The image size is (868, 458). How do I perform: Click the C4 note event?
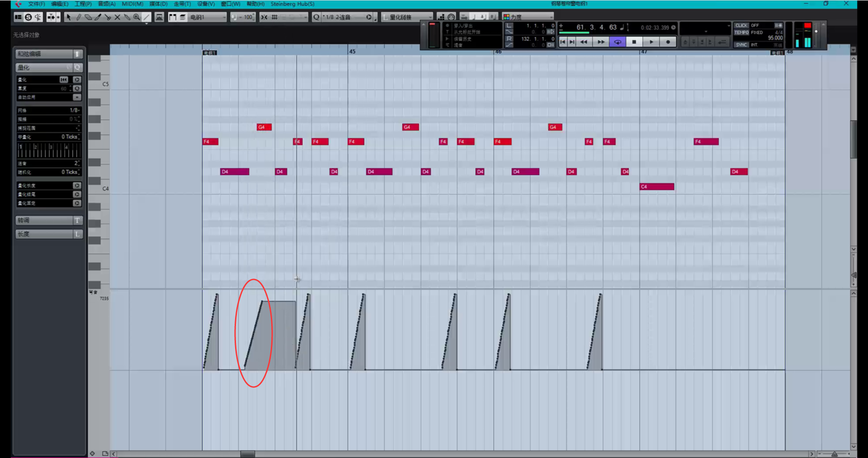[x=657, y=187]
